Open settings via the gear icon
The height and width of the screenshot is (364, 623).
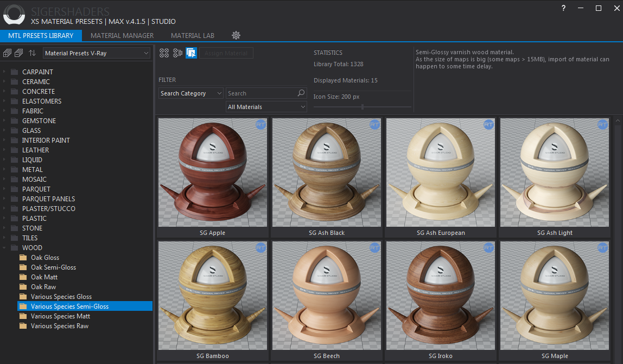click(x=236, y=35)
